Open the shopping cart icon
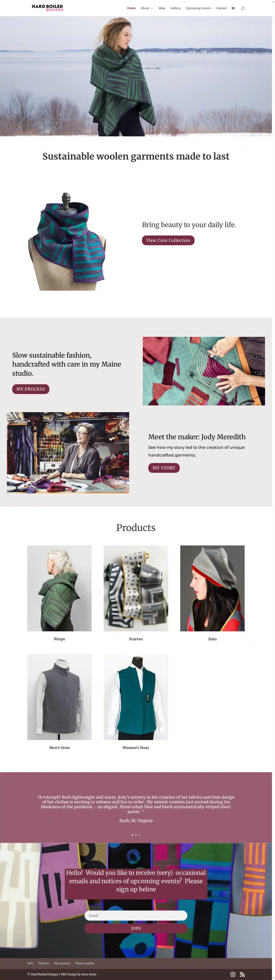This screenshot has width=275, height=980. point(233,8)
